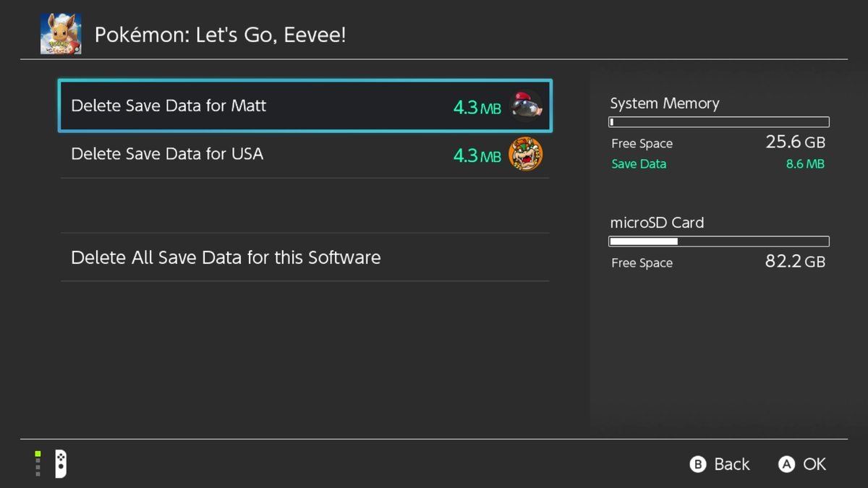Select Delete Save Data for USA
Viewport: 868px width, 488px height.
pos(167,154)
